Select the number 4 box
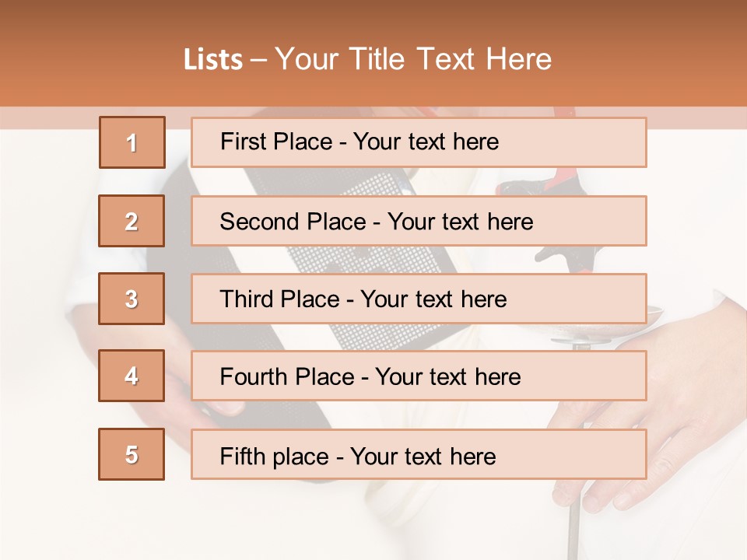Screen dimensions: 747x560 pos(132,376)
